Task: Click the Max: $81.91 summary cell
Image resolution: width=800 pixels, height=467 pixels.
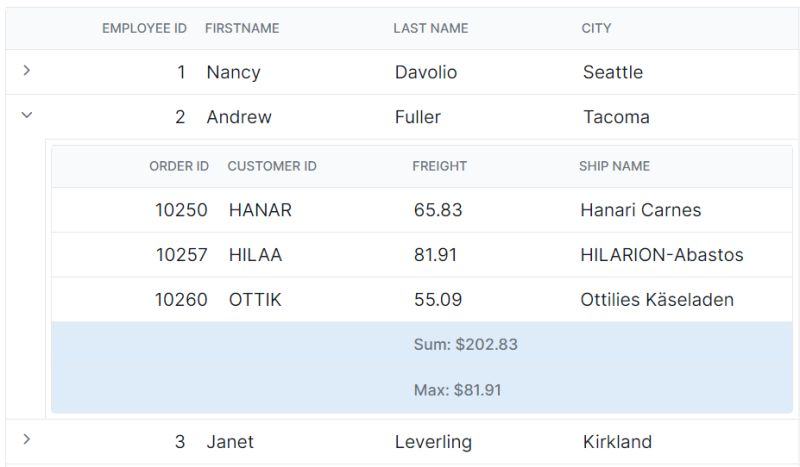Action: point(457,390)
